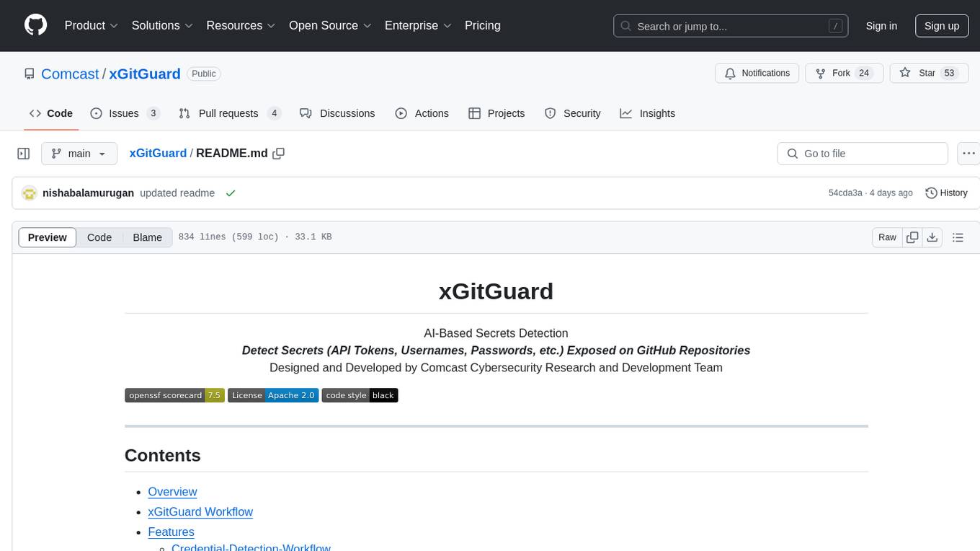Click the openssf scorecard badge
This screenshot has height=551, width=980.
(174, 395)
